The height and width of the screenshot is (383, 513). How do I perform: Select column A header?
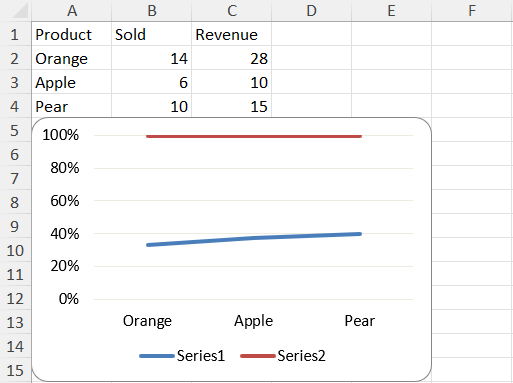72,11
